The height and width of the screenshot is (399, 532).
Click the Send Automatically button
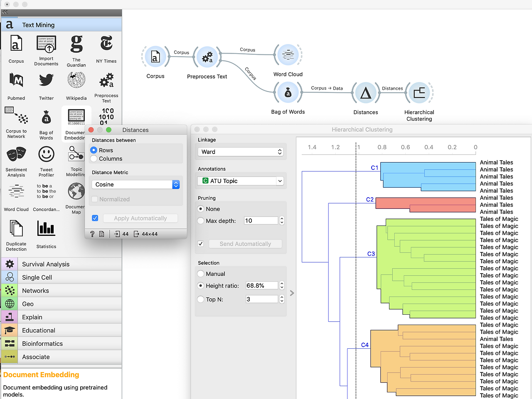click(245, 244)
